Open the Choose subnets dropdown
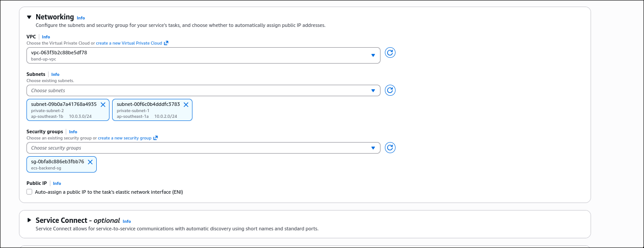This screenshot has height=248, width=644. 203,90
